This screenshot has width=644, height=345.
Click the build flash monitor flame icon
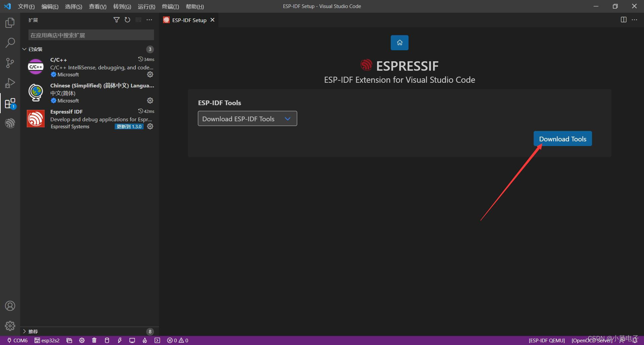145,340
